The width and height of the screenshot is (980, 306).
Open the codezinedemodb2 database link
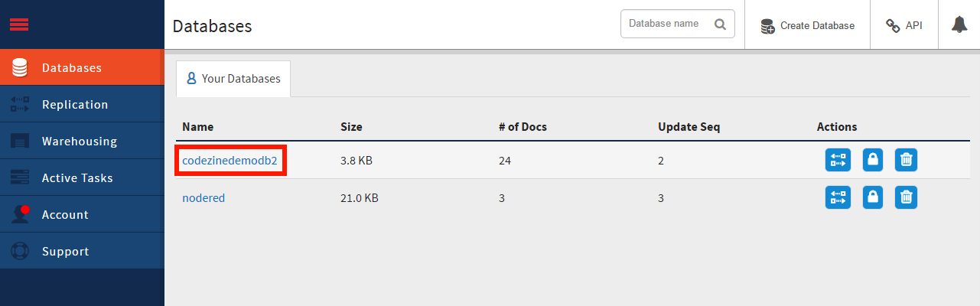(x=230, y=161)
